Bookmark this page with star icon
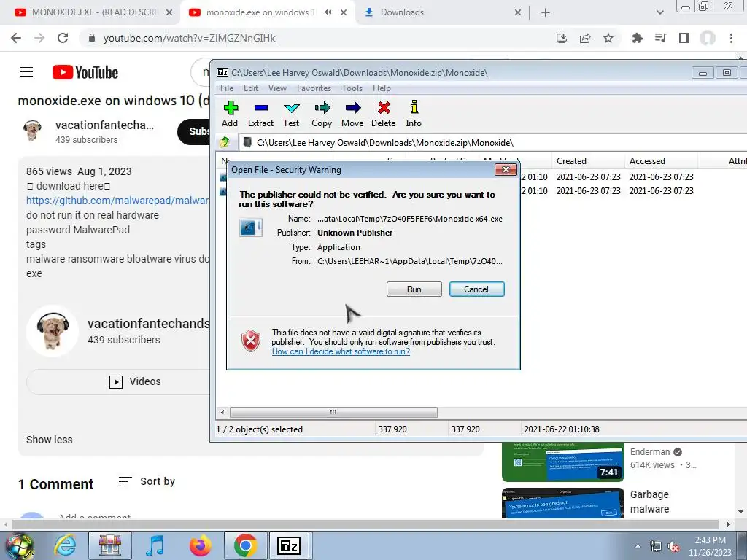This screenshot has height=560, width=747. click(608, 38)
